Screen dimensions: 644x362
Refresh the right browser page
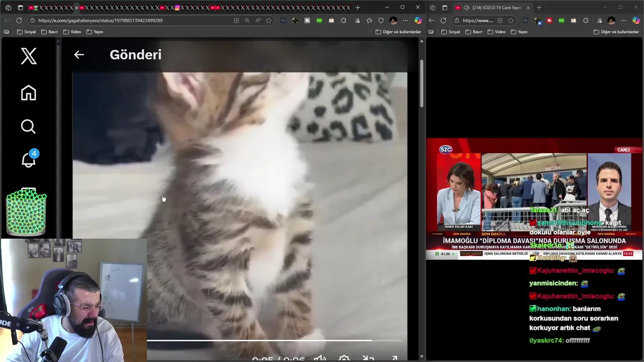[x=443, y=21]
